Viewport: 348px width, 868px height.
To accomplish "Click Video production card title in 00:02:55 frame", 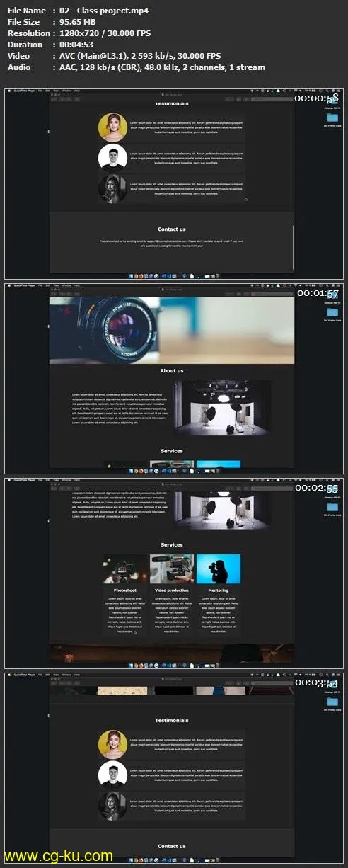I will (x=172, y=590).
